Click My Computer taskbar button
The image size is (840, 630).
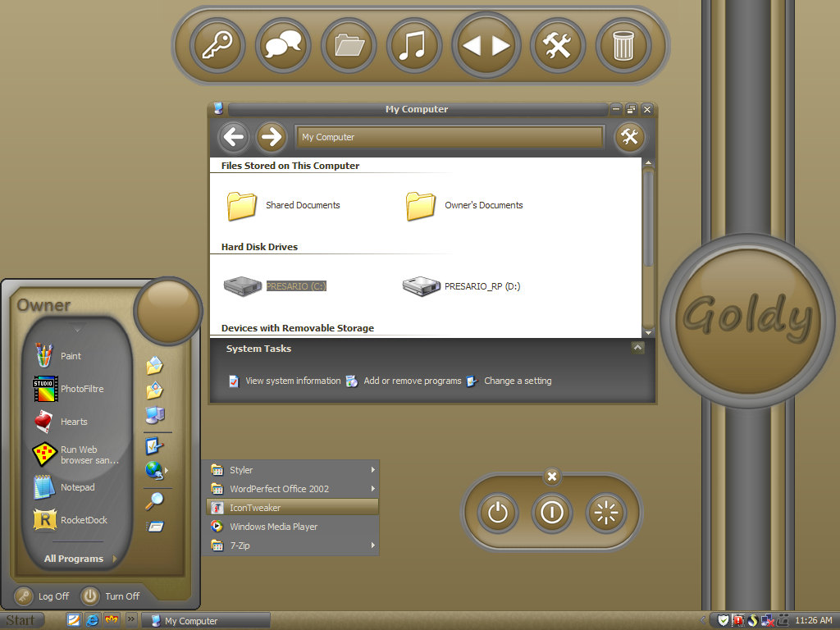[x=205, y=621]
